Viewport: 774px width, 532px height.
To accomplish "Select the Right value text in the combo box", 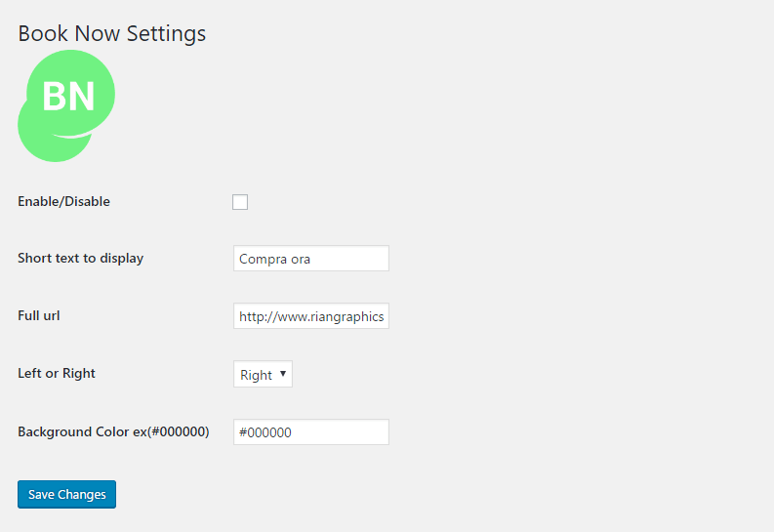I will point(256,375).
